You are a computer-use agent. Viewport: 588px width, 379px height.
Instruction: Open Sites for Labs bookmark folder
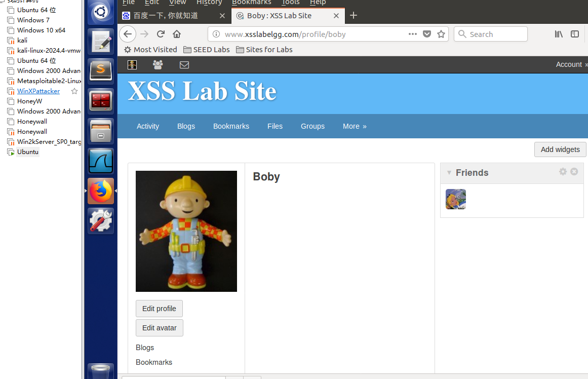(264, 50)
